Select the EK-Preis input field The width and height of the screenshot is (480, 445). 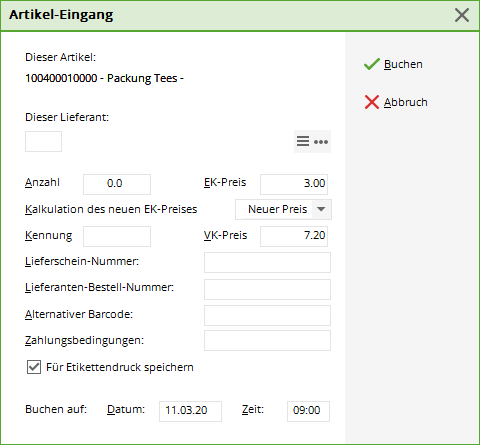tap(294, 184)
